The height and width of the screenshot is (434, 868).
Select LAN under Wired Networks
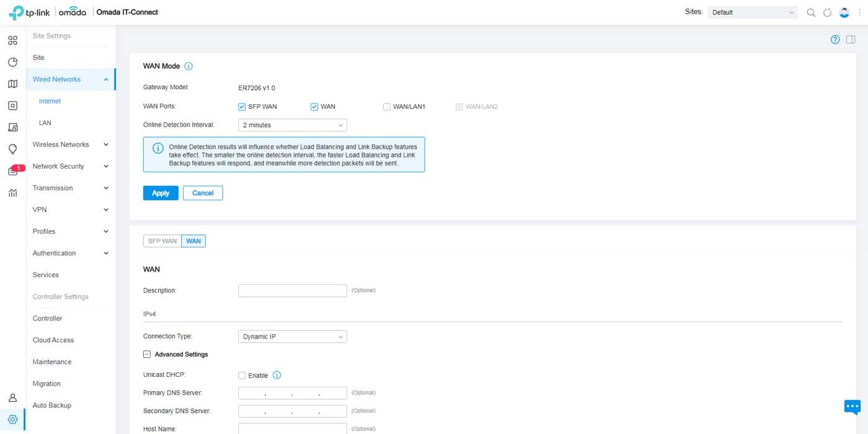tap(45, 123)
